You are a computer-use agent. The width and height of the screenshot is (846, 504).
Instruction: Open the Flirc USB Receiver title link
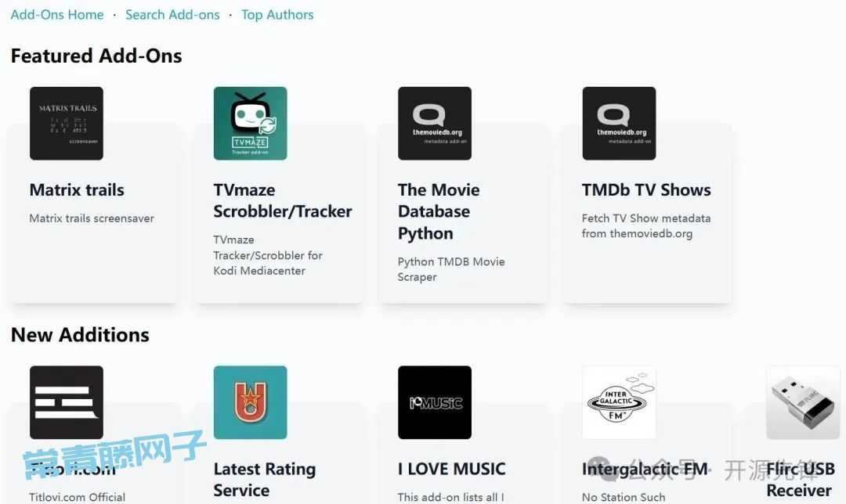801,480
